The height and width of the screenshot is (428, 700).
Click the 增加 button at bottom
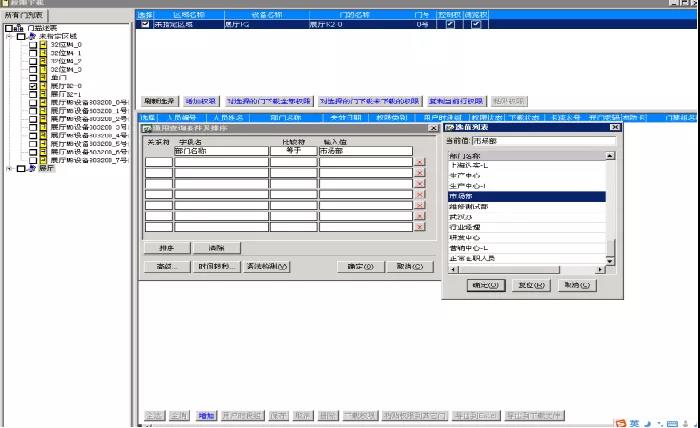click(206, 415)
